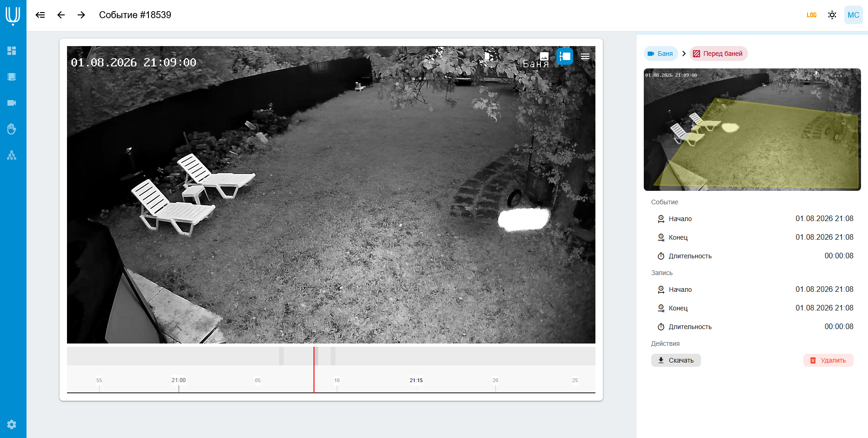Go to previous event arrow

pos(61,15)
